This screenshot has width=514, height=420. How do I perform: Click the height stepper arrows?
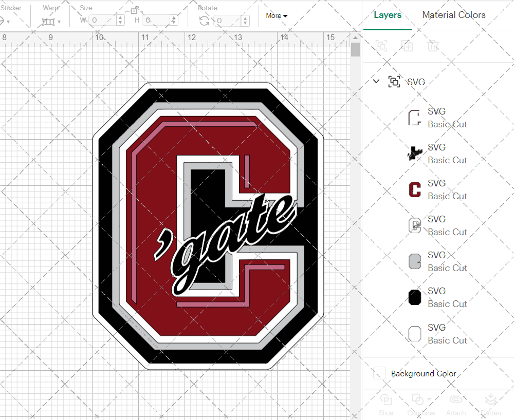tap(174, 21)
